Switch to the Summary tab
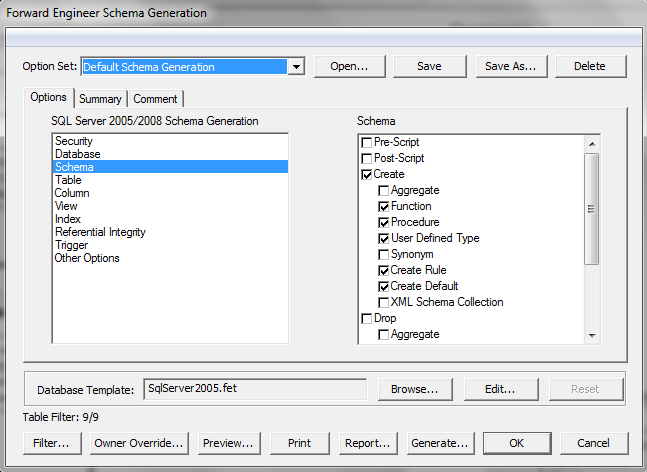The image size is (647, 472). coord(100,99)
